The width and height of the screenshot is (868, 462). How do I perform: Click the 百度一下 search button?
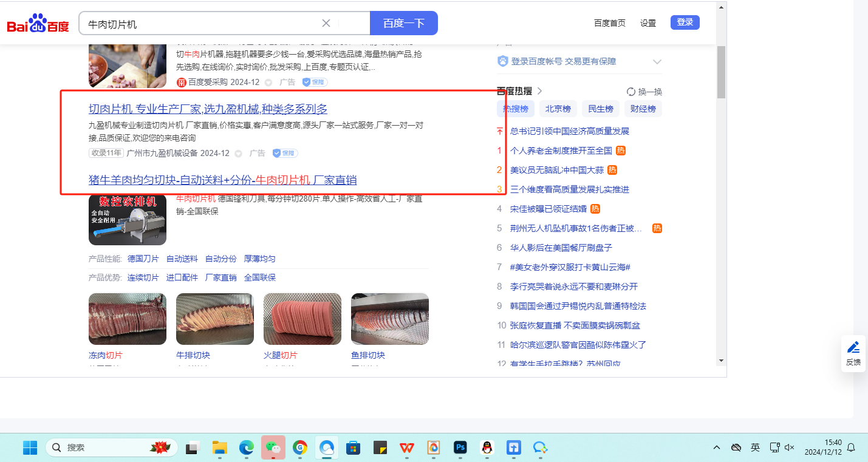404,23
